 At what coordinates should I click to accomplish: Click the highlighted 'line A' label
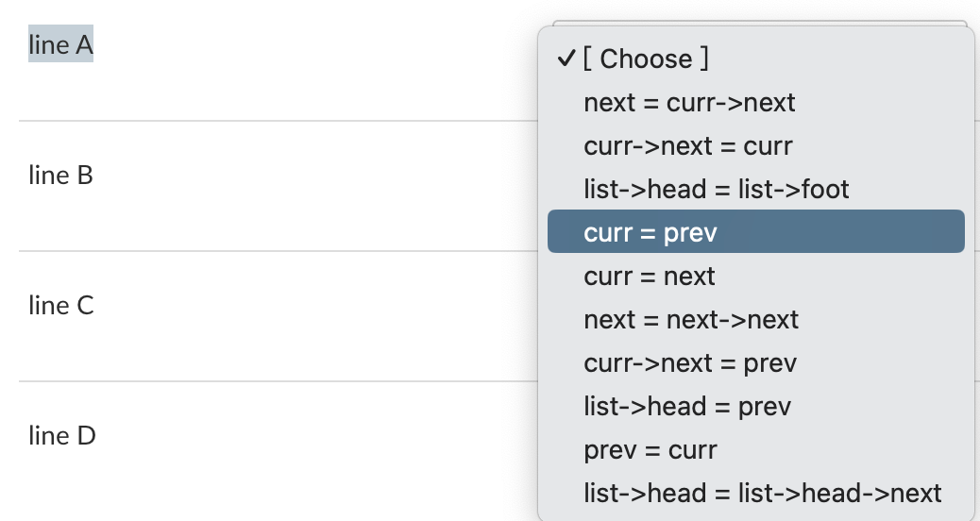(x=60, y=44)
